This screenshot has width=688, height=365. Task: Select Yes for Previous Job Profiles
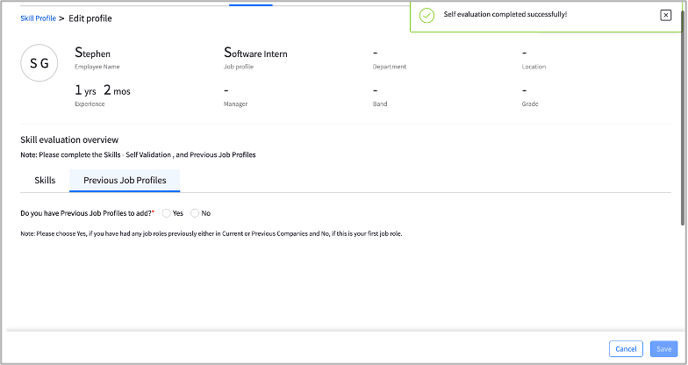coord(166,213)
